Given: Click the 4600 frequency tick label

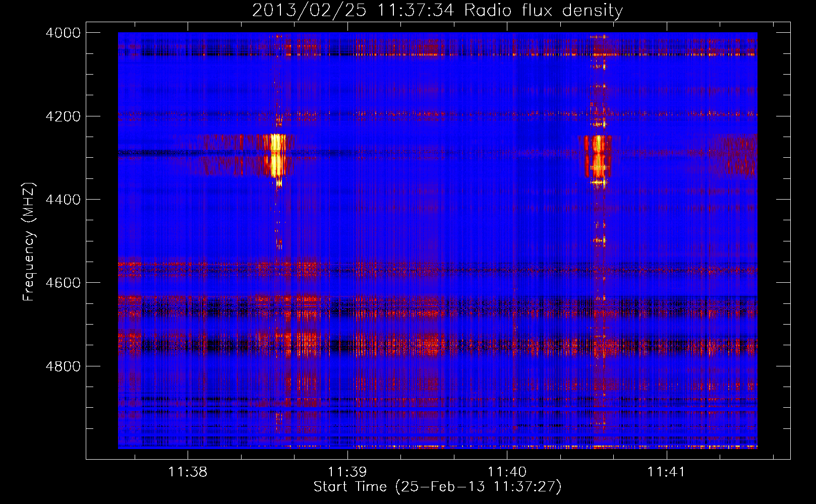Looking at the screenshot, I should (63, 283).
